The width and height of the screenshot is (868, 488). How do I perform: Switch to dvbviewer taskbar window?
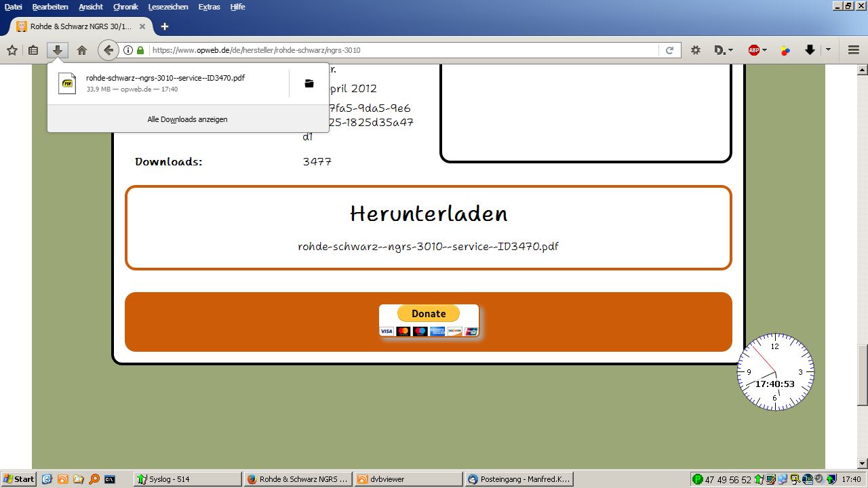coord(408,479)
